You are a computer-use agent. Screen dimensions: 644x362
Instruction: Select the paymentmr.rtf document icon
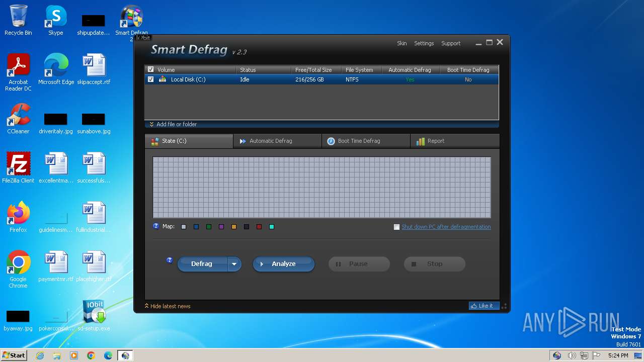tap(56, 266)
